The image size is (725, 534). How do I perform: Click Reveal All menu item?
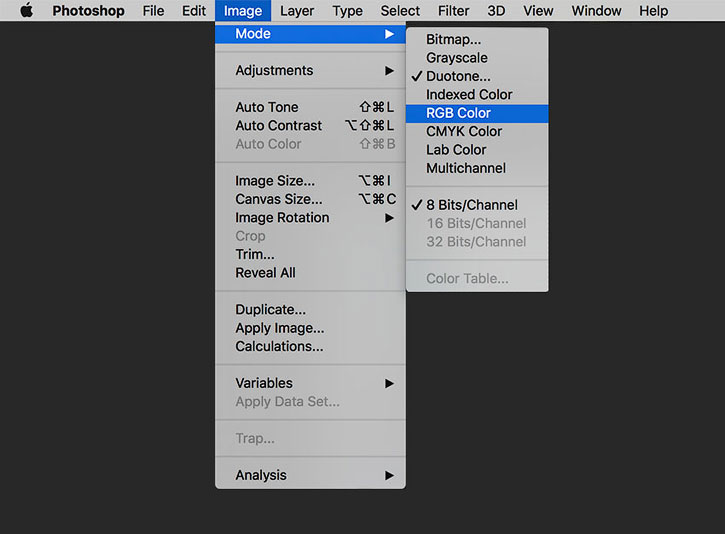pos(310,273)
